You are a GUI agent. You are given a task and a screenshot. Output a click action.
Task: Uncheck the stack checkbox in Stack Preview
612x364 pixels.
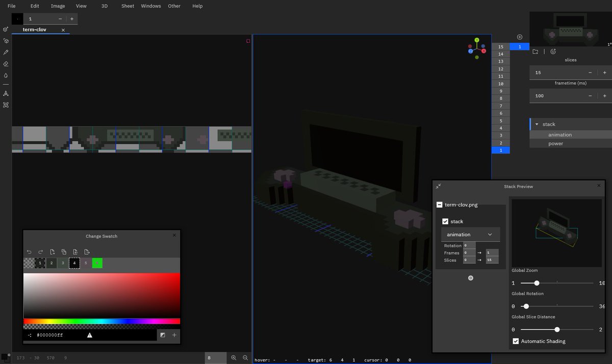pyautogui.click(x=445, y=221)
